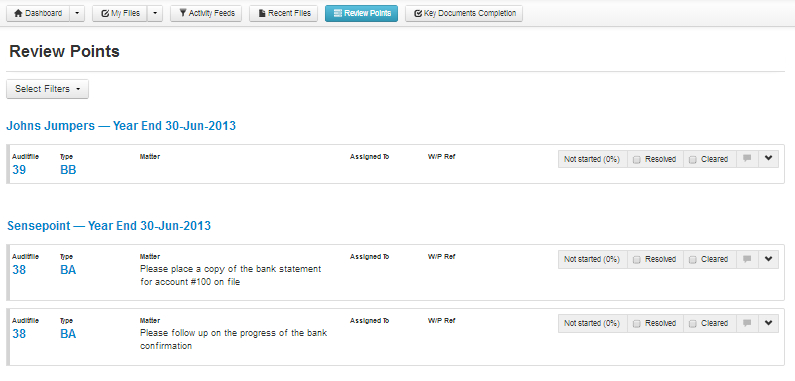Open the My Files tab

(120, 14)
